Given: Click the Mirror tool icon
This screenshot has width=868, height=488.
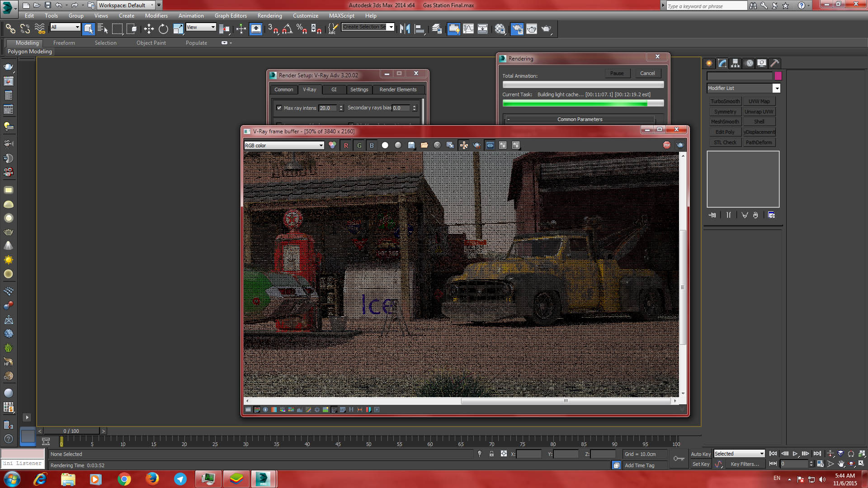Looking at the screenshot, I should (x=405, y=29).
